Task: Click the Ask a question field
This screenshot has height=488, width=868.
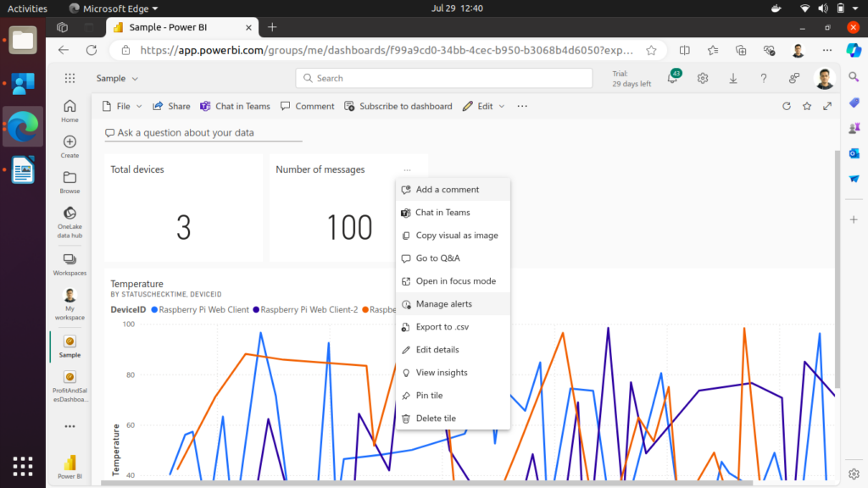Action: 203,133
